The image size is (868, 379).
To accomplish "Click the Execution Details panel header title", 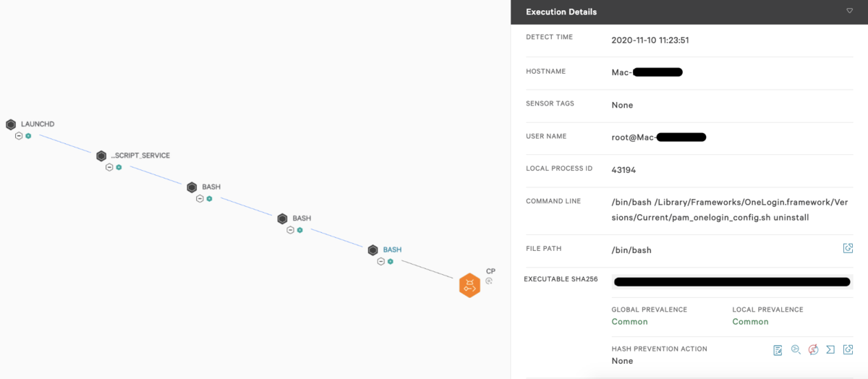I will click(561, 12).
